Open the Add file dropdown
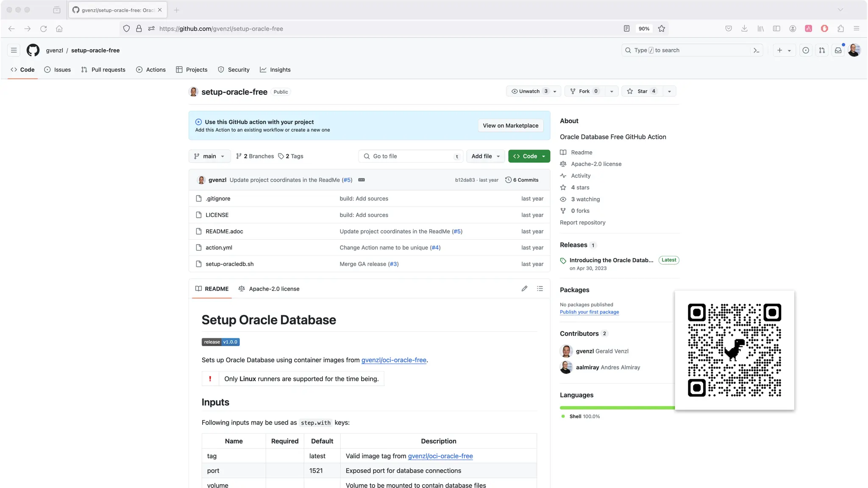The image size is (868, 488). pos(486,156)
